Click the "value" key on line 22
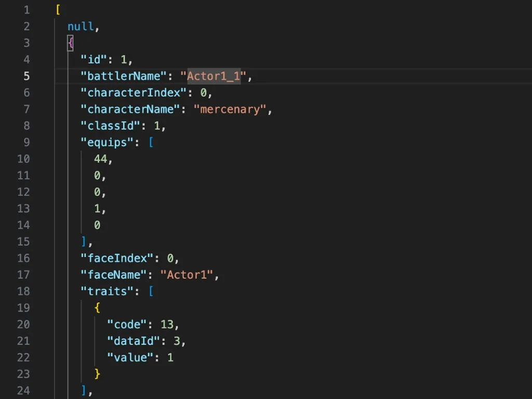The image size is (532, 399). pyautogui.click(x=130, y=357)
